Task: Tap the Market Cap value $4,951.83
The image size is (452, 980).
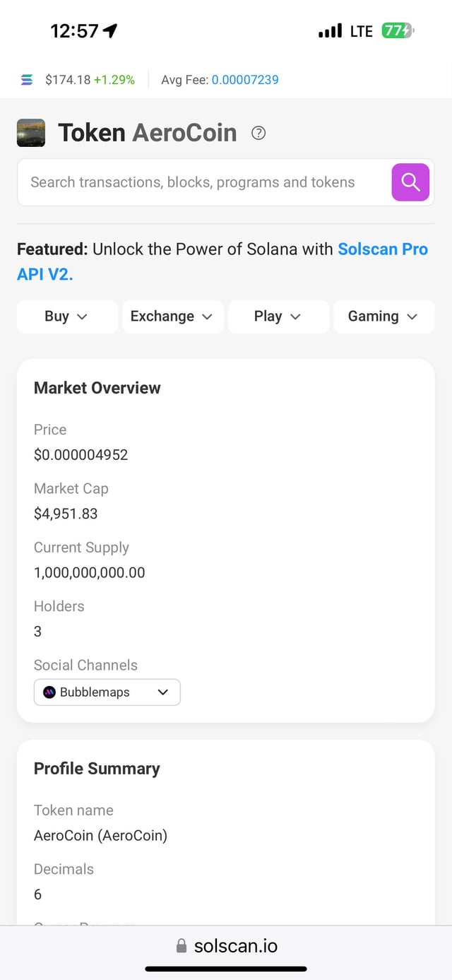Action: click(66, 514)
